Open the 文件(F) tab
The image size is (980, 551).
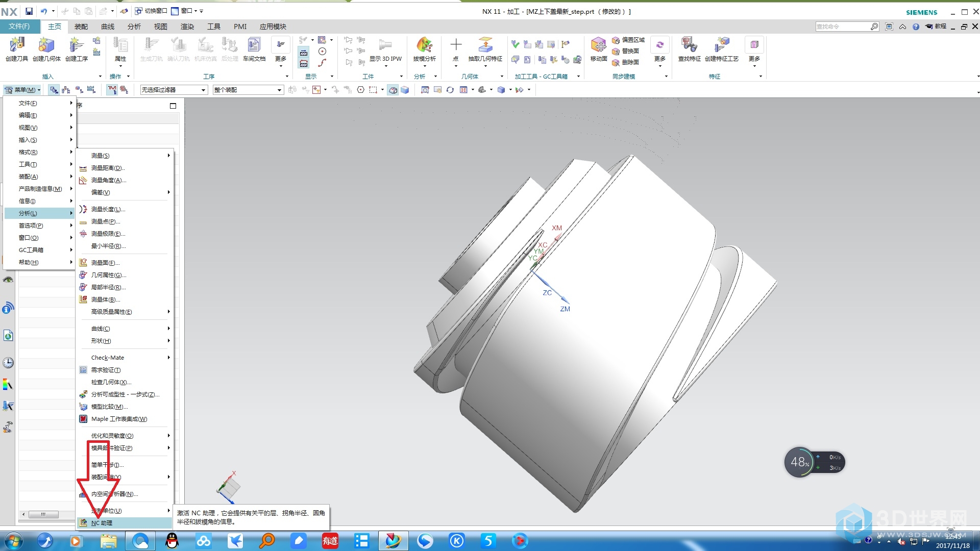click(19, 27)
